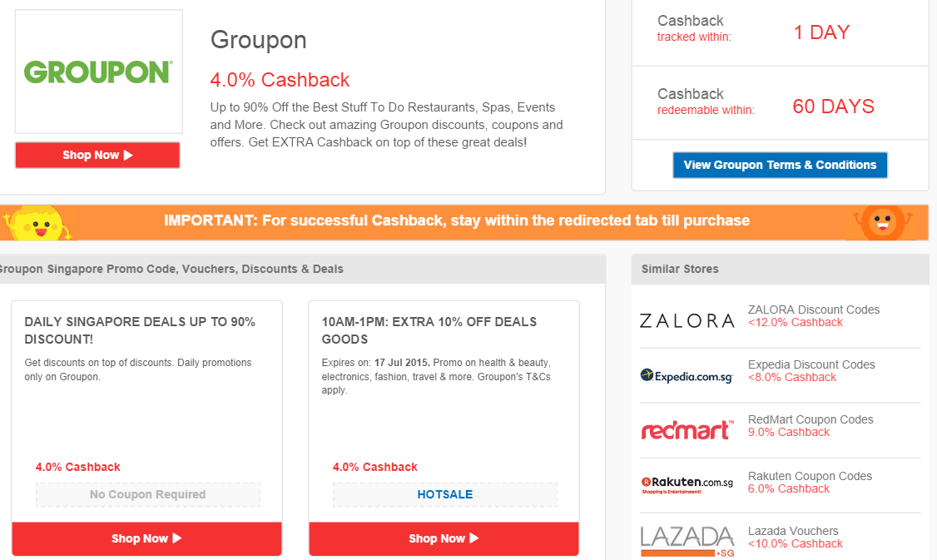Open View Groupon Terms & Conditions

tap(780, 165)
